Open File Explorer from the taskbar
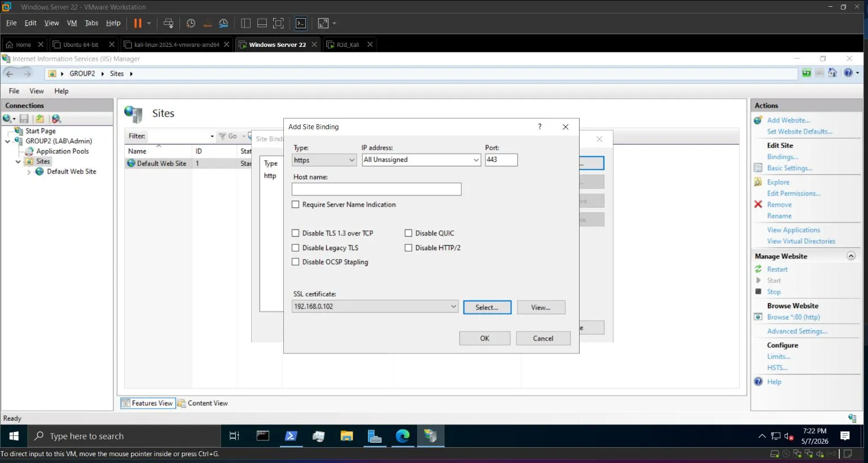Image resolution: width=868 pixels, height=463 pixels. point(347,436)
